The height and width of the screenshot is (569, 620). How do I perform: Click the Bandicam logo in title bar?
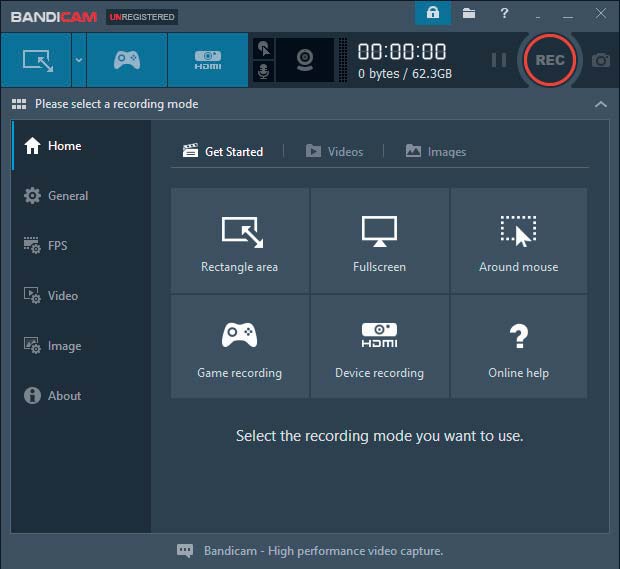pyautogui.click(x=54, y=17)
